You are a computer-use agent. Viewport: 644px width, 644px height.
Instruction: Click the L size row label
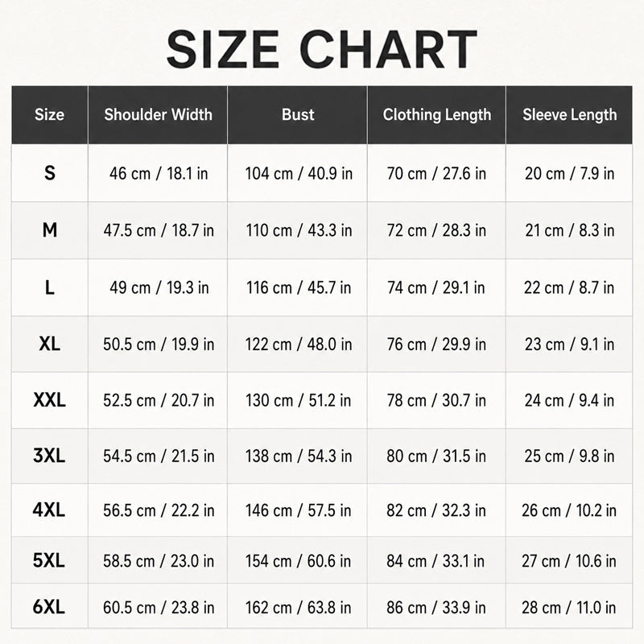(x=50, y=287)
